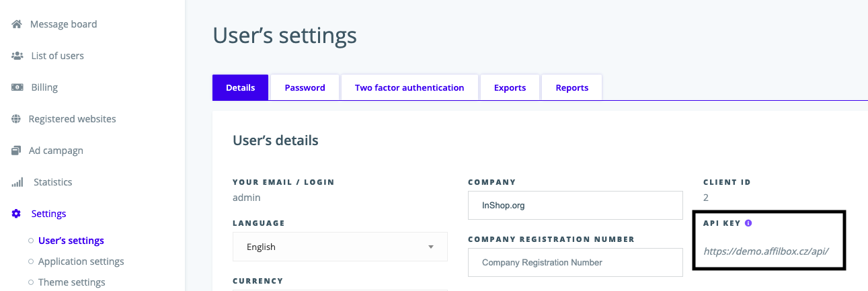Click the Billing money icon

click(x=17, y=87)
